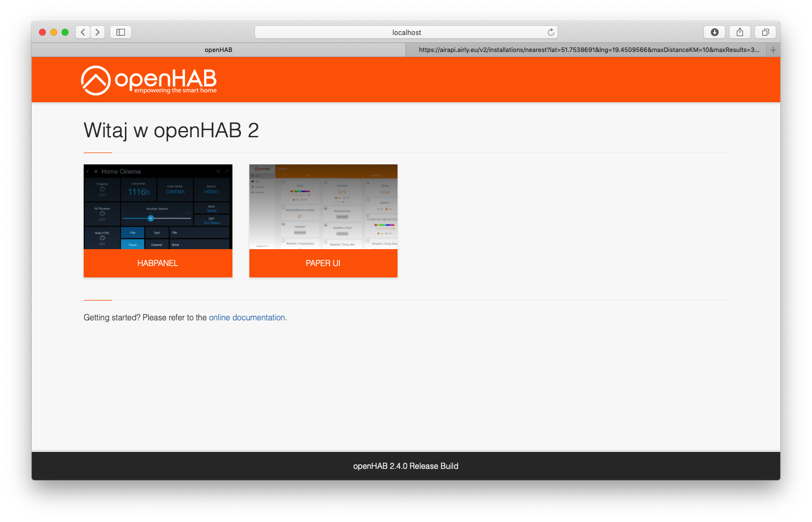Viewport: 812px width, 522px height.
Task: Open the PAPER UI button
Action: tap(323, 263)
